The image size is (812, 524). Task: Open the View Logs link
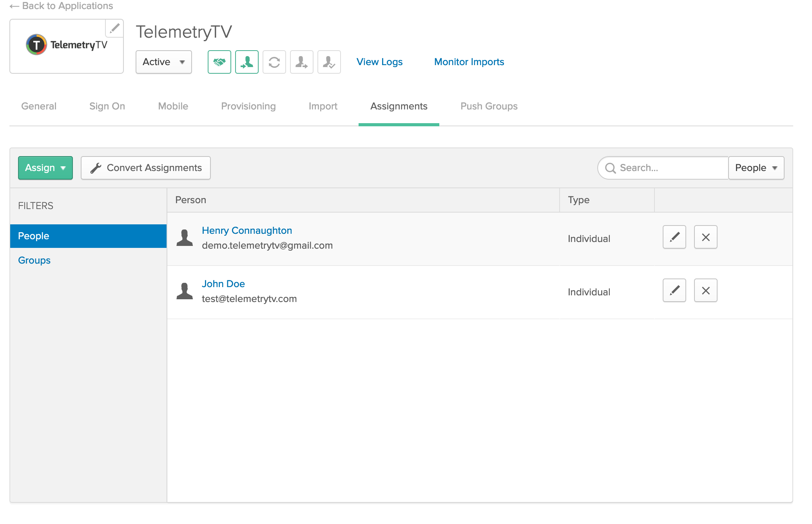(379, 62)
